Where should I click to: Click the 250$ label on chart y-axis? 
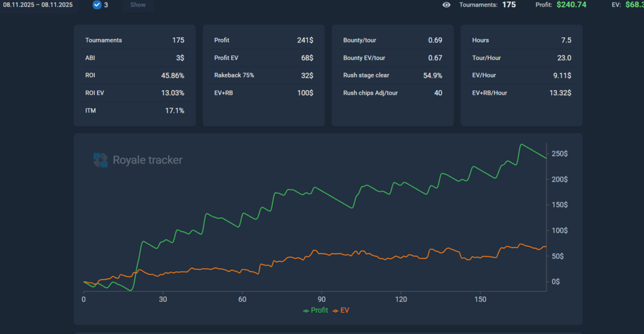pos(558,154)
